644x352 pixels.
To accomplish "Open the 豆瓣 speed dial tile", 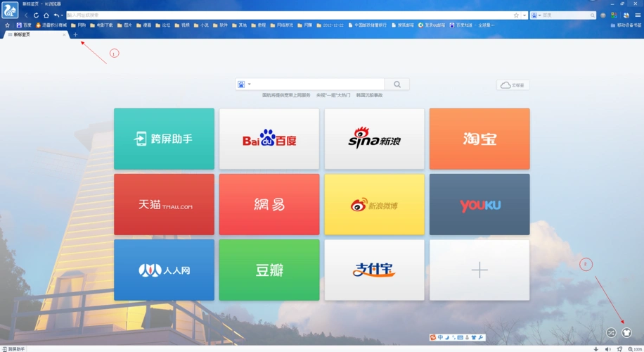I will [x=269, y=270].
